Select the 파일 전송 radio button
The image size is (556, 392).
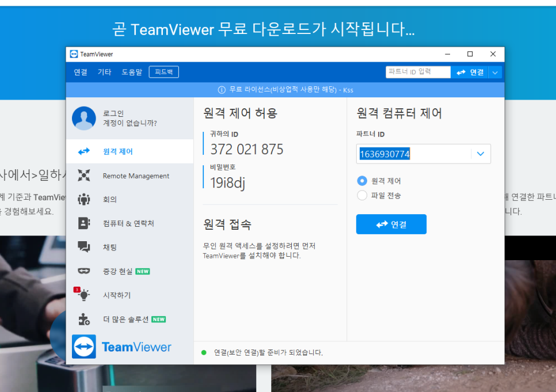point(362,195)
